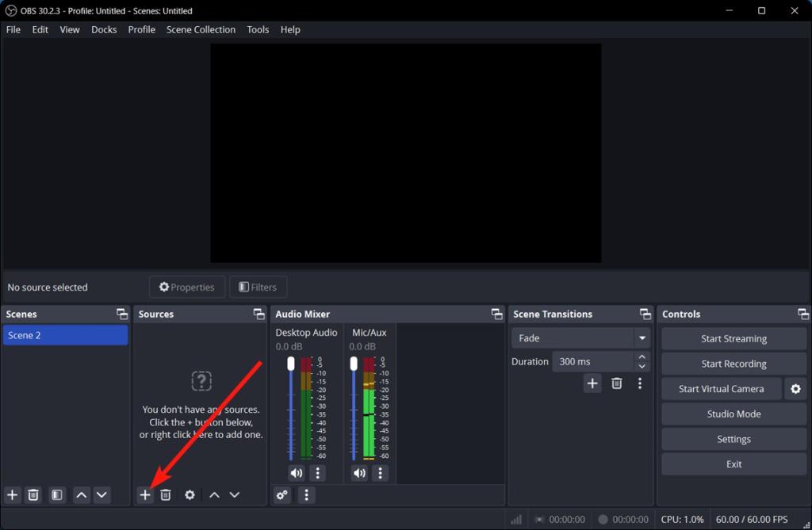Open the Mic/Aux options menu
The height and width of the screenshot is (530, 812).
pos(381,473)
